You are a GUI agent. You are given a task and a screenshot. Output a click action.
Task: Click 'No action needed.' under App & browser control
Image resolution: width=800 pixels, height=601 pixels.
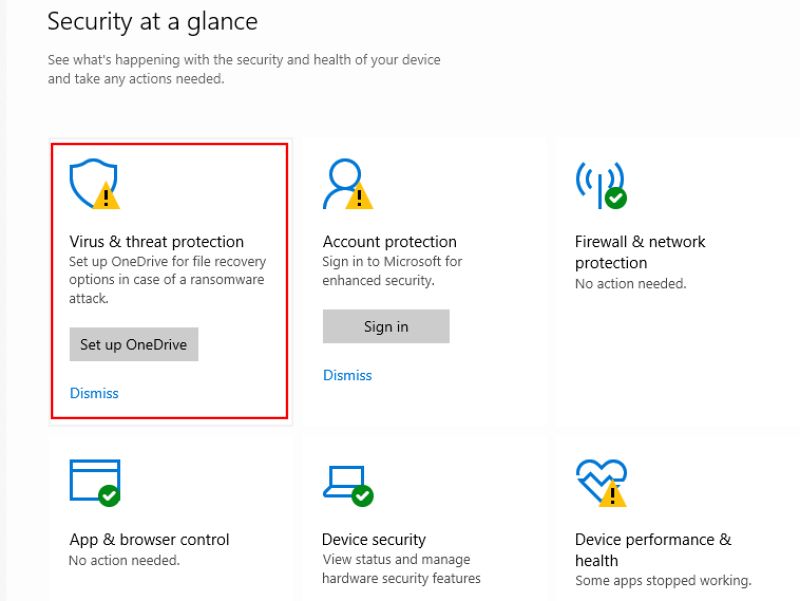[124, 560]
